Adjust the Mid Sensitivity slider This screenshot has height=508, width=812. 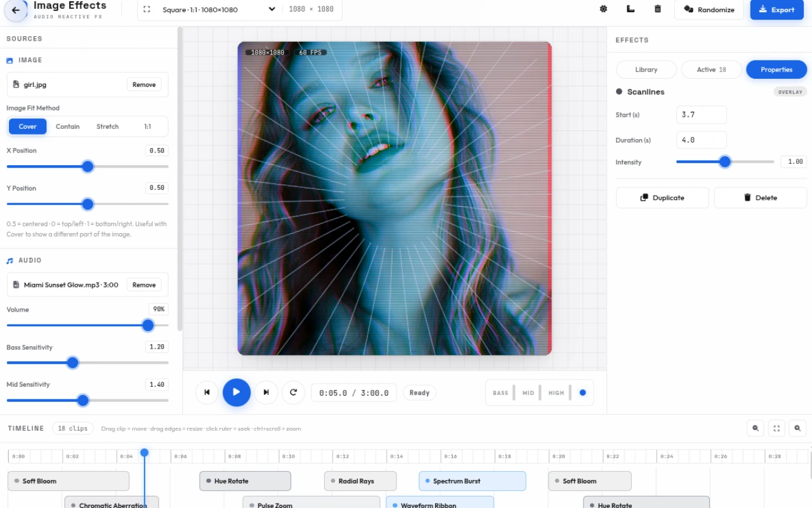coord(88,400)
